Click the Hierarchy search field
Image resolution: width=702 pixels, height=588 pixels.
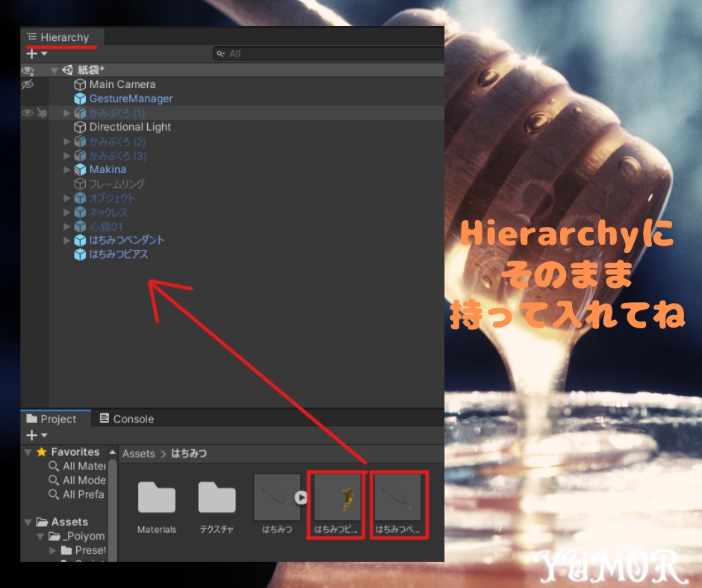point(329,54)
